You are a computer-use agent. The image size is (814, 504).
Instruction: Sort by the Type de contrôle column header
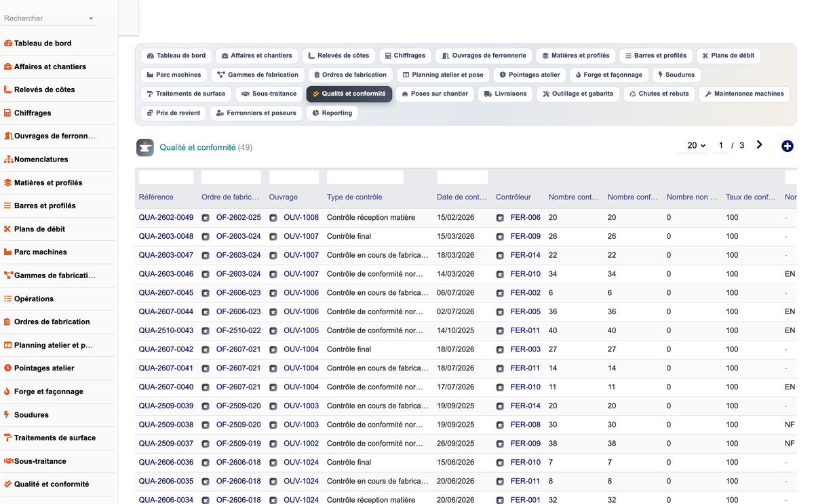click(355, 197)
